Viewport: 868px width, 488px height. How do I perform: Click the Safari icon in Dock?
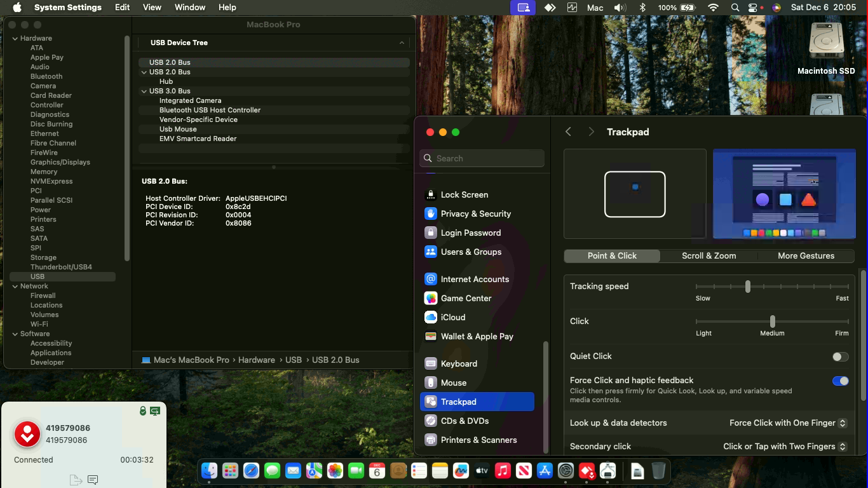tap(251, 471)
